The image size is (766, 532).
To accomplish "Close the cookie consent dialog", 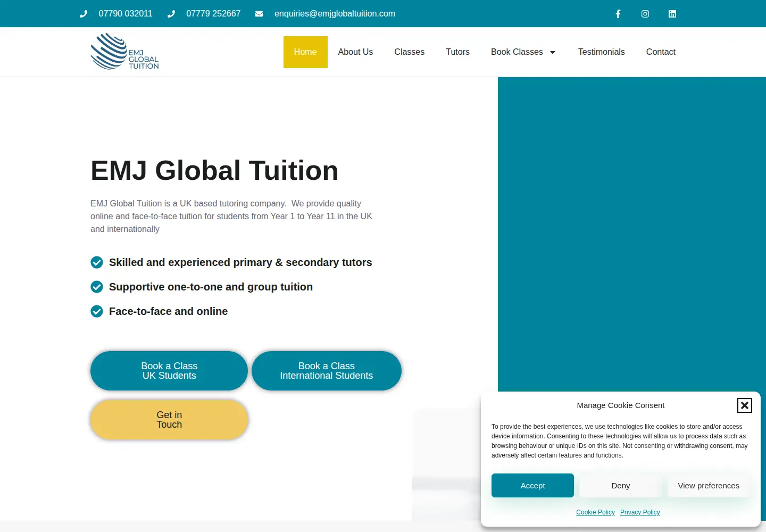I will coord(745,405).
